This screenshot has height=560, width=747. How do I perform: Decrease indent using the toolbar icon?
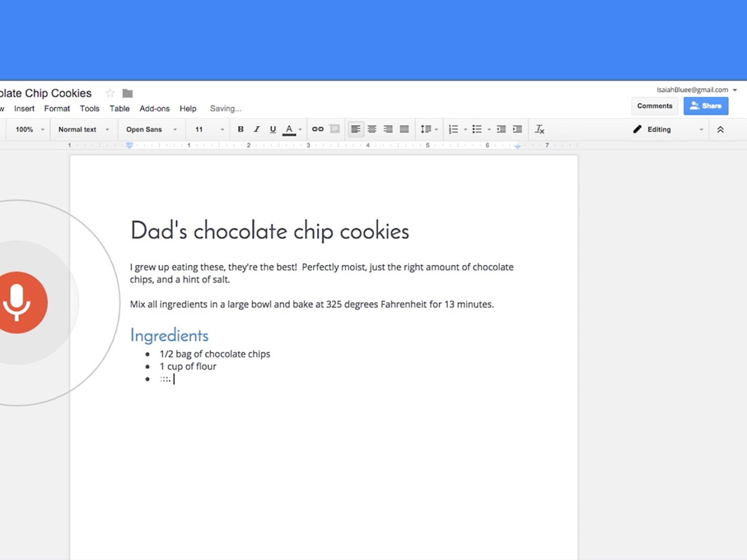pos(501,129)
